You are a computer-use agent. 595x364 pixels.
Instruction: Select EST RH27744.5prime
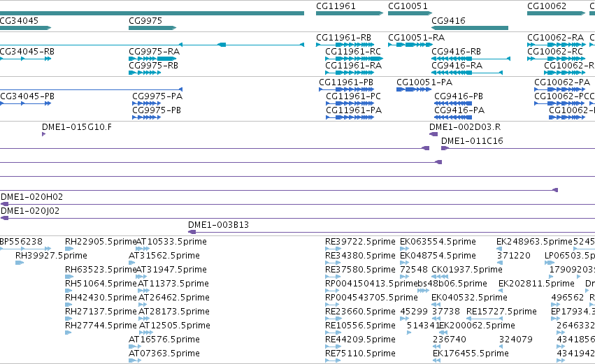[x=101, y=326]
